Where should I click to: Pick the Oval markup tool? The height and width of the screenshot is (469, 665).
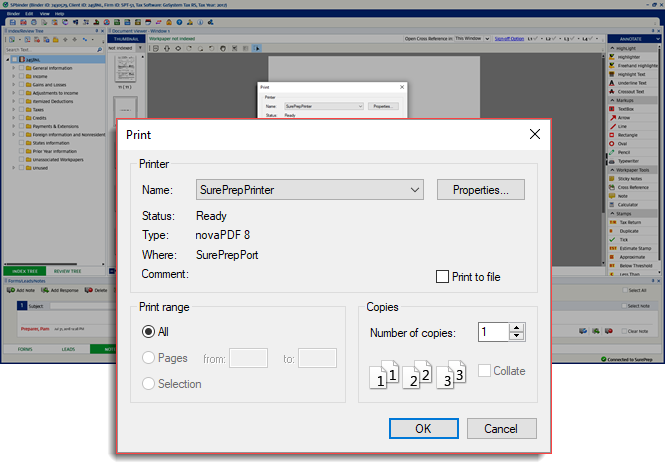[x=623, y=141]
